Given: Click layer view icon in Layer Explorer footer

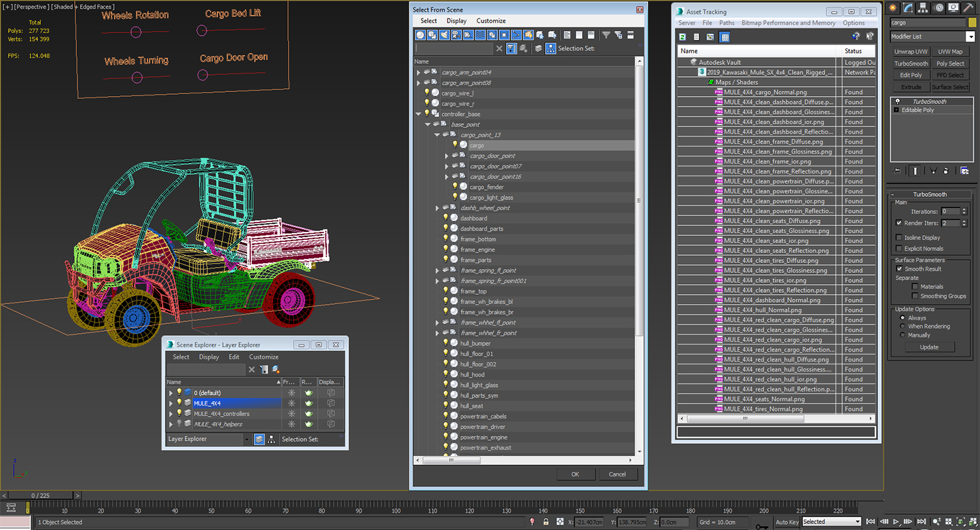Looking at the screenshot, I should click(259, 439).
